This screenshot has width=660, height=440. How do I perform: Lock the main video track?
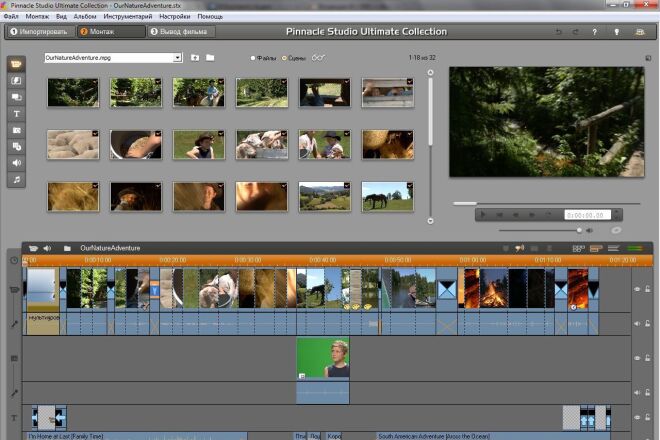(x=648, y=289)
